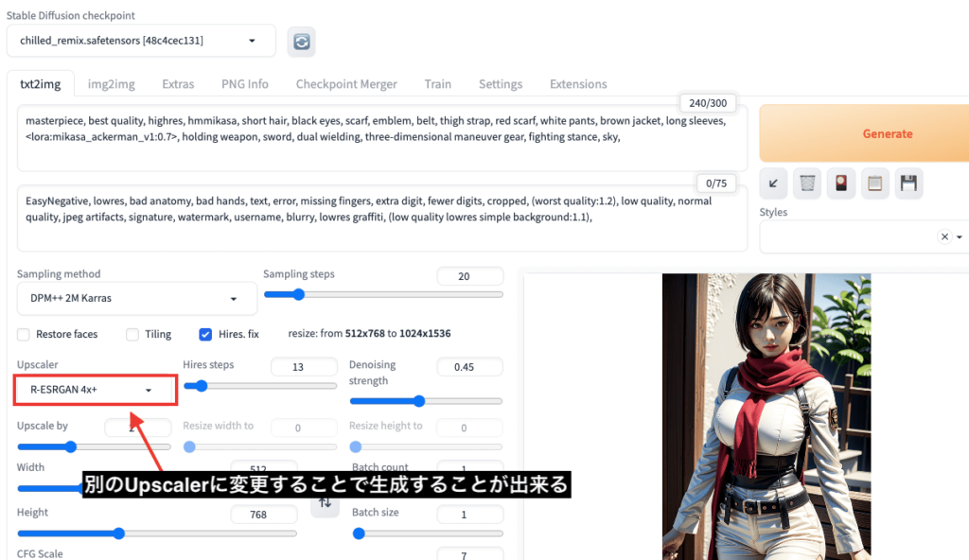Apply selected styles with the clipboard icon

pyautogui.click(x=875, y=183)
